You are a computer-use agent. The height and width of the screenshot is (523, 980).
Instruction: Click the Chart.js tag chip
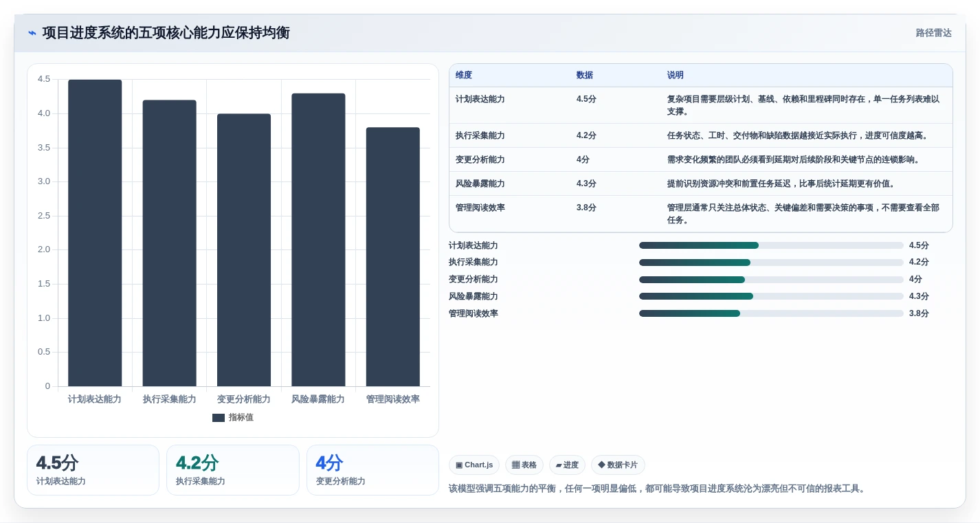click(x=474, y=465)
